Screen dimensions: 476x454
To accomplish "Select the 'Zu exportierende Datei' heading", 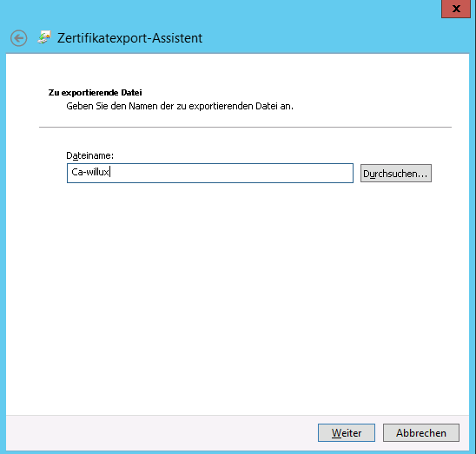I will (95, 93).
